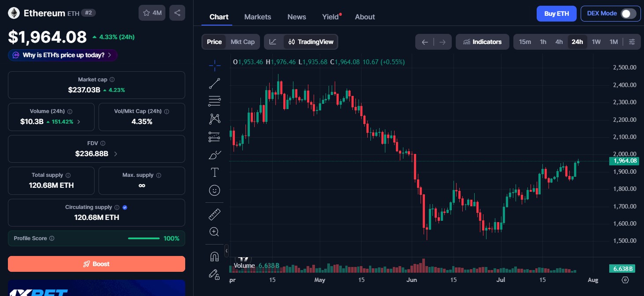
Task: Switch to the Chart tab
Action: tap(219, 17)
